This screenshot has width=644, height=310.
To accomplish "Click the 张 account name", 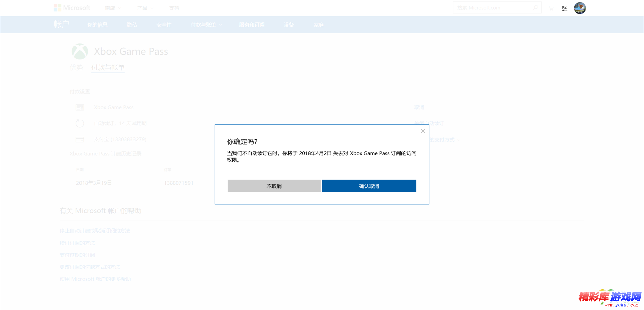I will (565, 9).
